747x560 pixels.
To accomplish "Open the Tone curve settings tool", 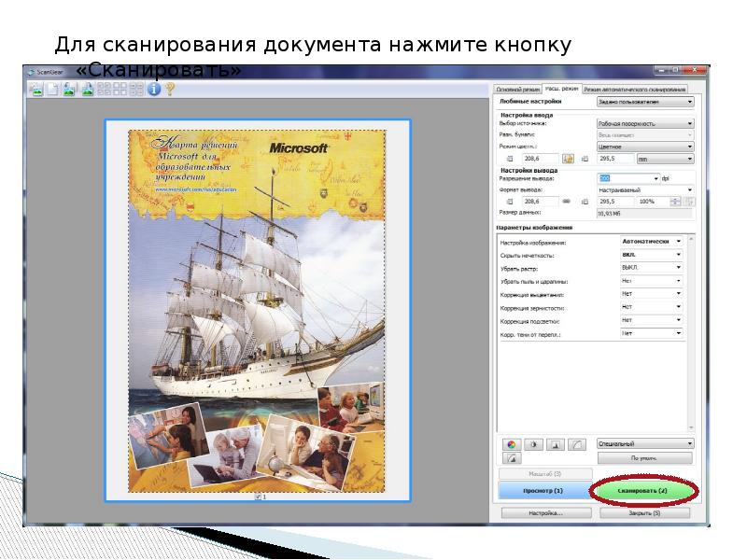I will click(577, 445).
